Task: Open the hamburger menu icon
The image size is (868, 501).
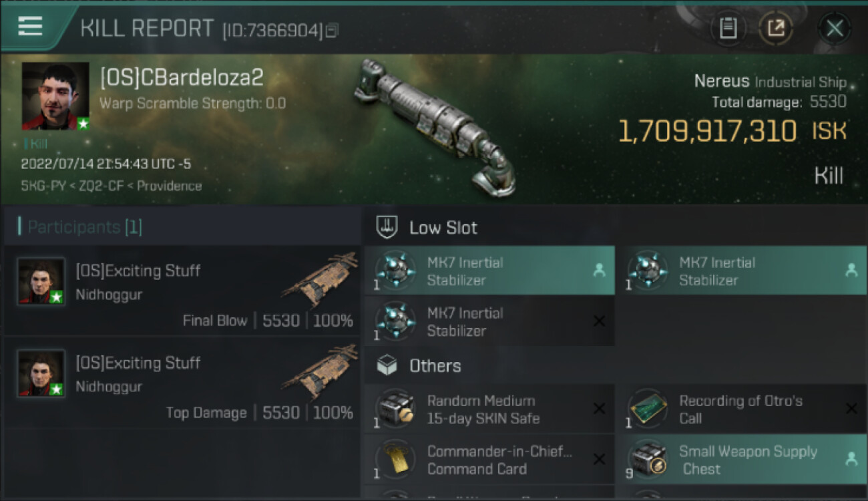Action: 30,26
